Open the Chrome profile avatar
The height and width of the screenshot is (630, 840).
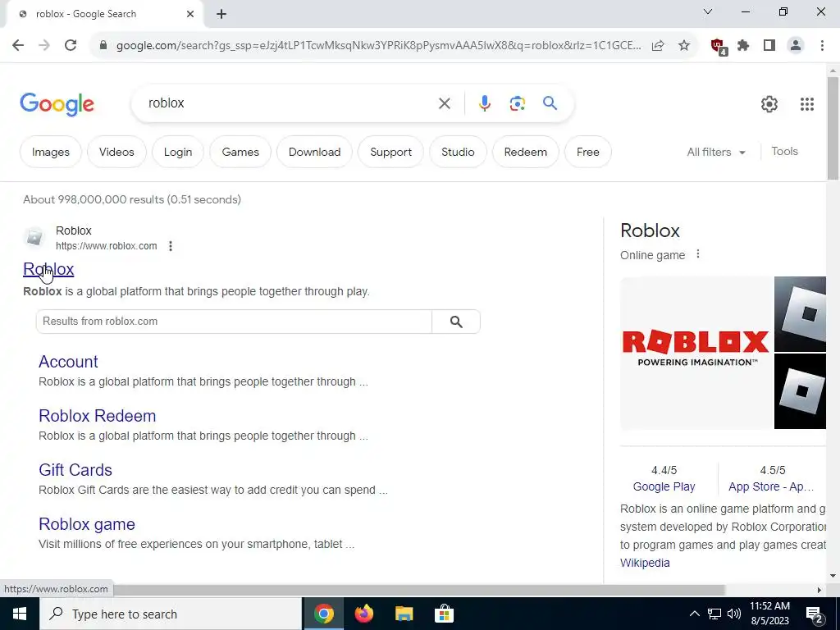tap(796, 46)
